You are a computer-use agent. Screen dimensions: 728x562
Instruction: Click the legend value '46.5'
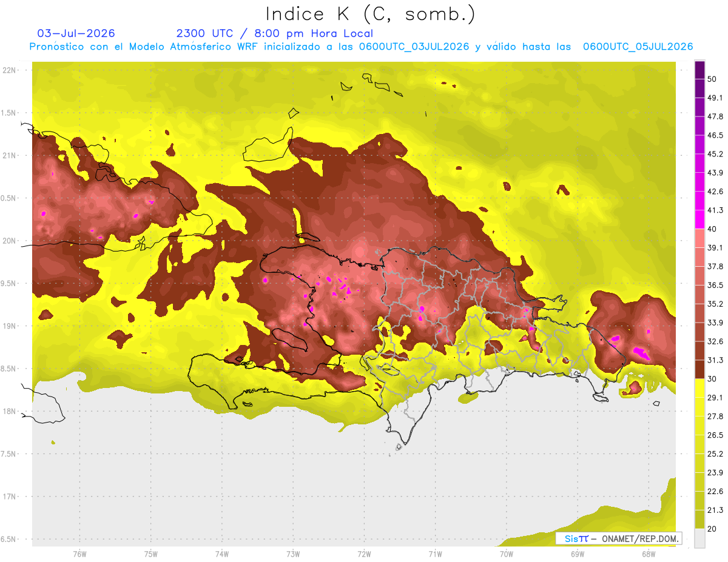[x=715, y=135]
